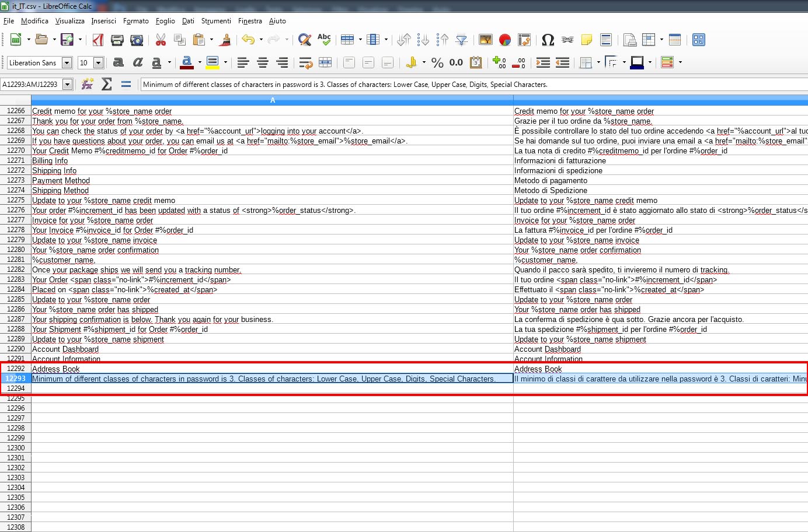
Task: Toggle Italic formatting
Action: coord(137,62)
